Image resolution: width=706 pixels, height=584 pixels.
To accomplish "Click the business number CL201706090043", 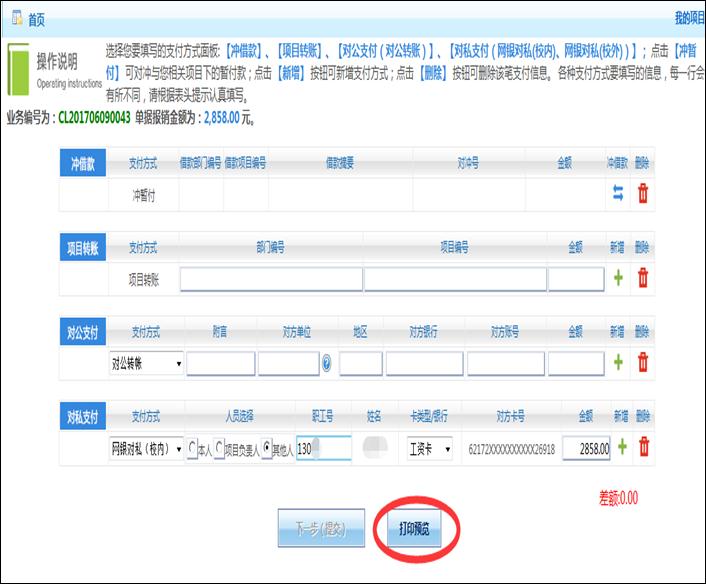I will point(95,118).
